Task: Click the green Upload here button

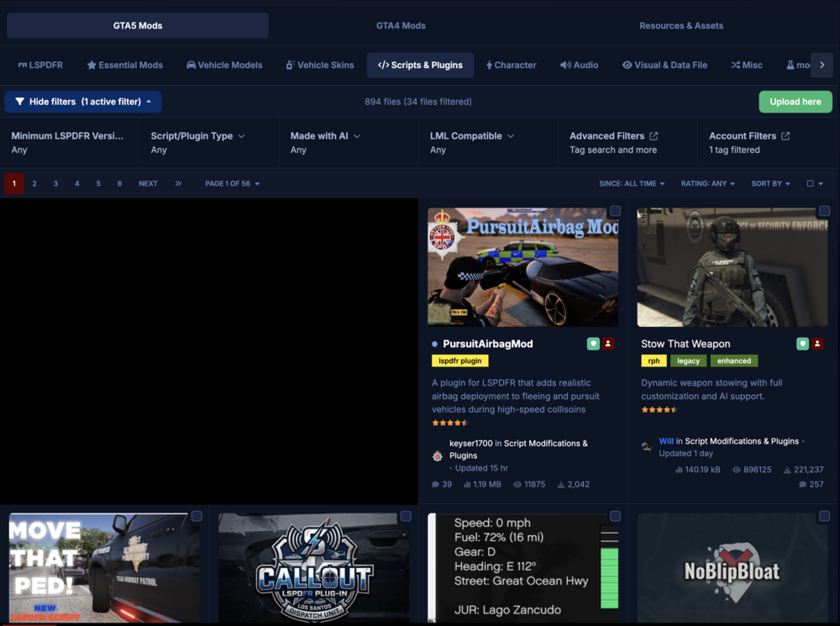Action: (x=795, y=102)
